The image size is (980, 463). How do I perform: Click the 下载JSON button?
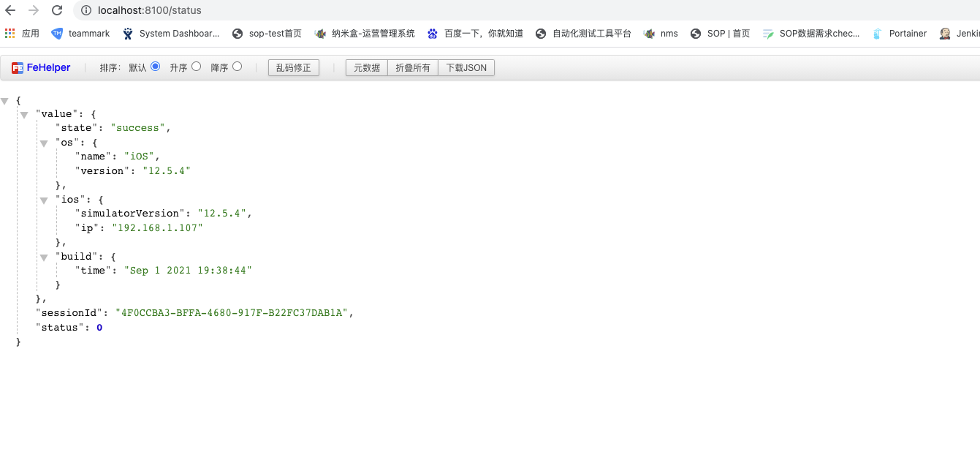[x=466, y=67]
